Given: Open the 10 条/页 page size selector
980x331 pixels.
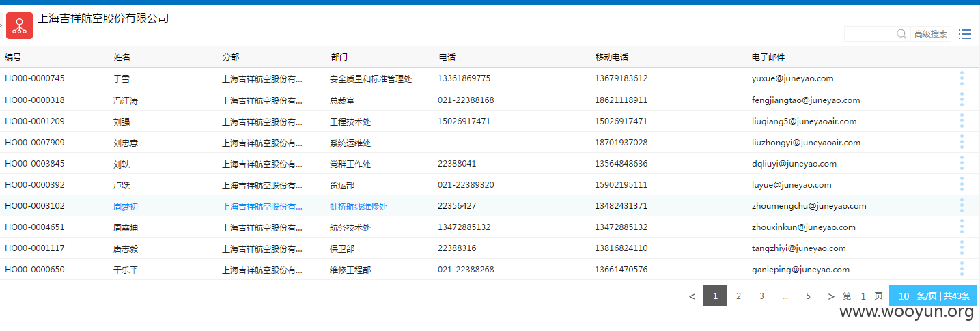Looking at the screenshot, I should pyautogui.click(x=933, y=296).
